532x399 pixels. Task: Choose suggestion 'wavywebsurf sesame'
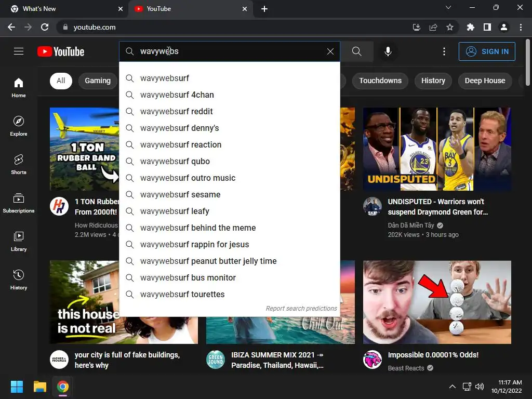(x=230, y=195)
